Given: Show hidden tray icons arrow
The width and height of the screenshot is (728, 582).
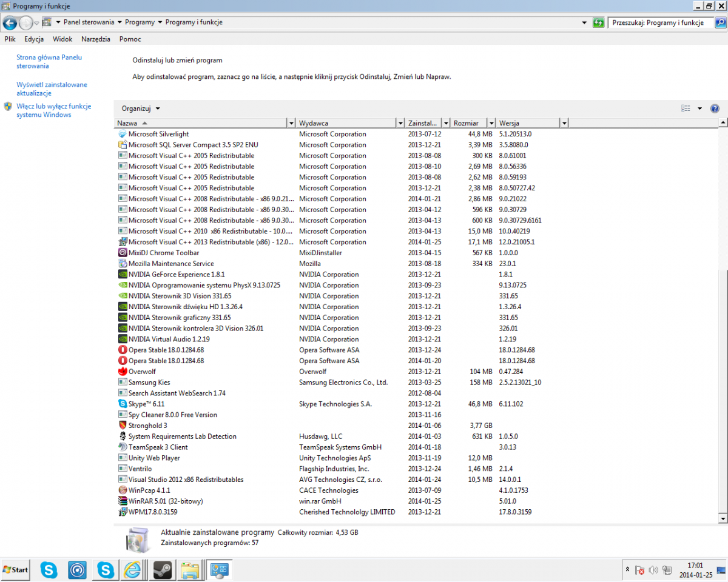Looking at the screenshot, I should click(627, 570).
